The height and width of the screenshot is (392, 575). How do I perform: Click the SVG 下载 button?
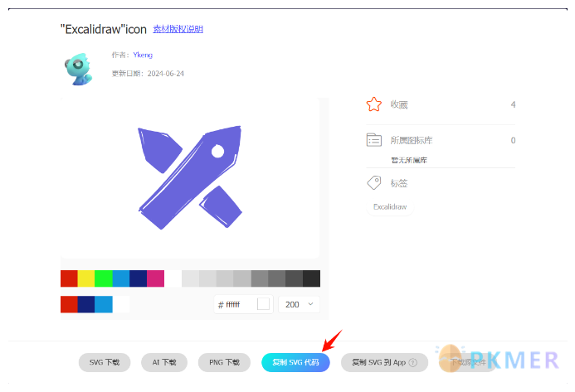pyautogui.click(x=105, y=362)
